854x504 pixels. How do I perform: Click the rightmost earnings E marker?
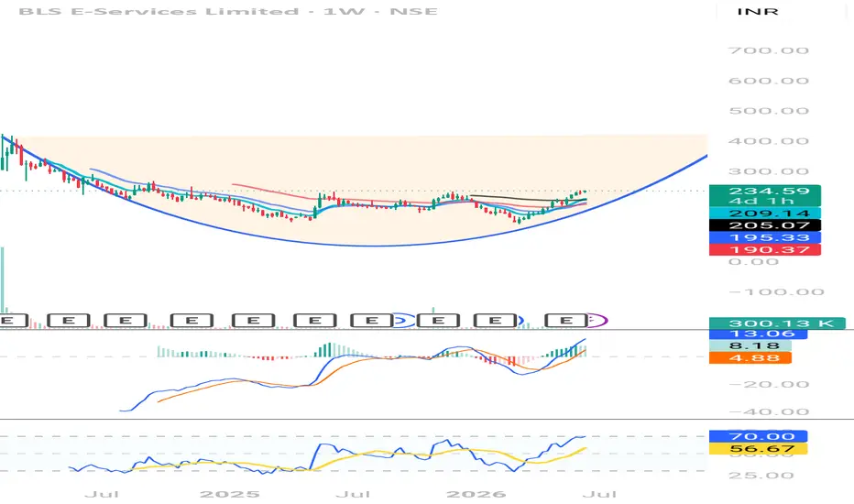[566, 321]
